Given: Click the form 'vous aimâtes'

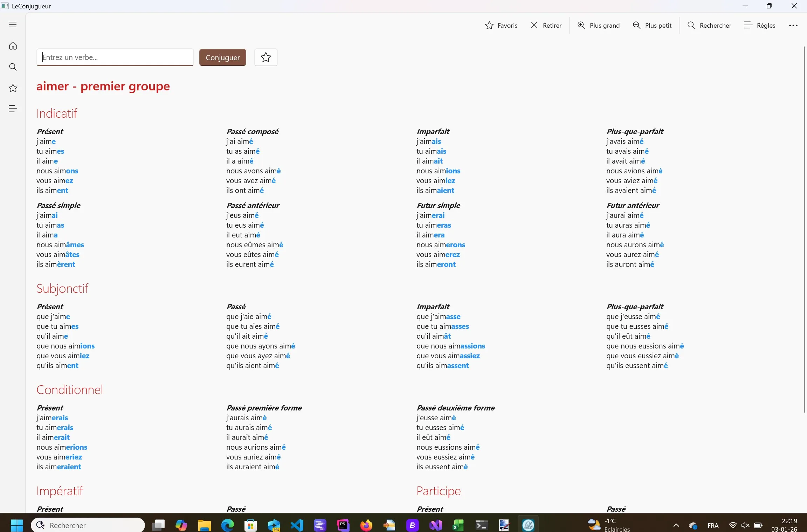Looking at the screenshot, I should (58, 255).
